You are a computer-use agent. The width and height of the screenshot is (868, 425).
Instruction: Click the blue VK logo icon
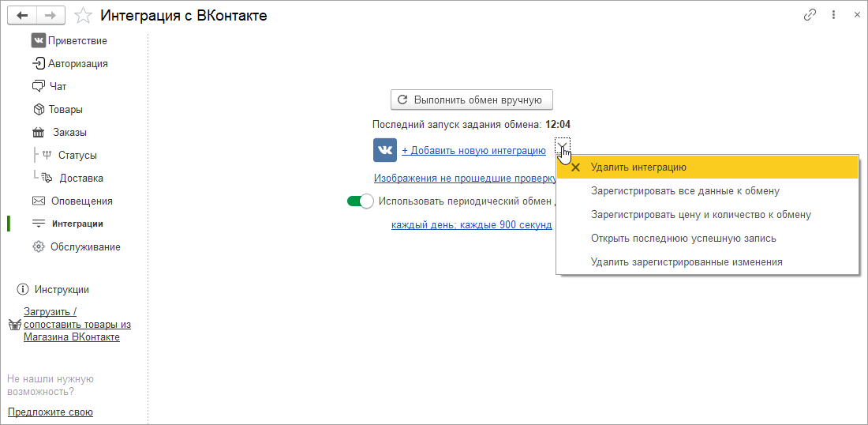[x=385, y=150]
